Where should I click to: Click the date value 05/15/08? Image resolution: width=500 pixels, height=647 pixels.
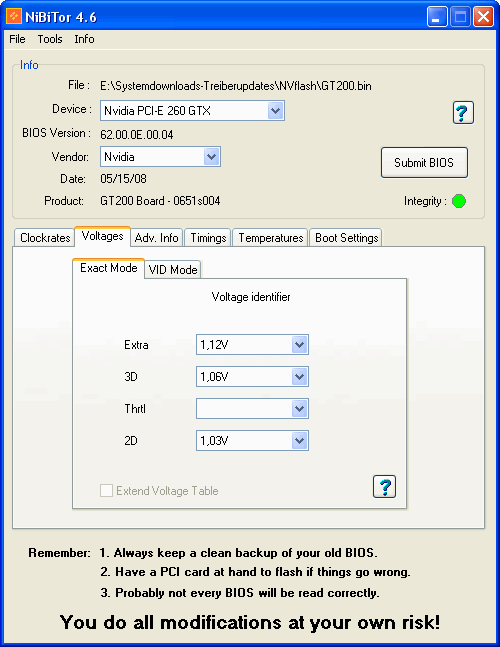[x=123, y=179]
